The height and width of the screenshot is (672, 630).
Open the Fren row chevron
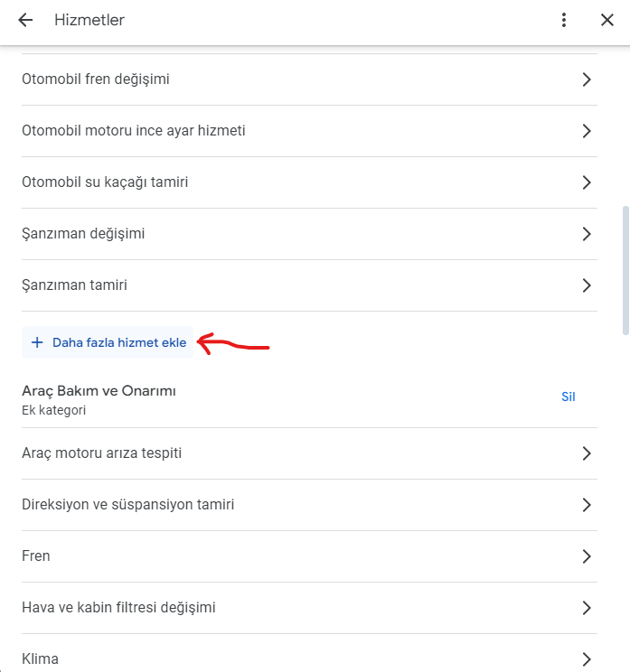[587, 555]
